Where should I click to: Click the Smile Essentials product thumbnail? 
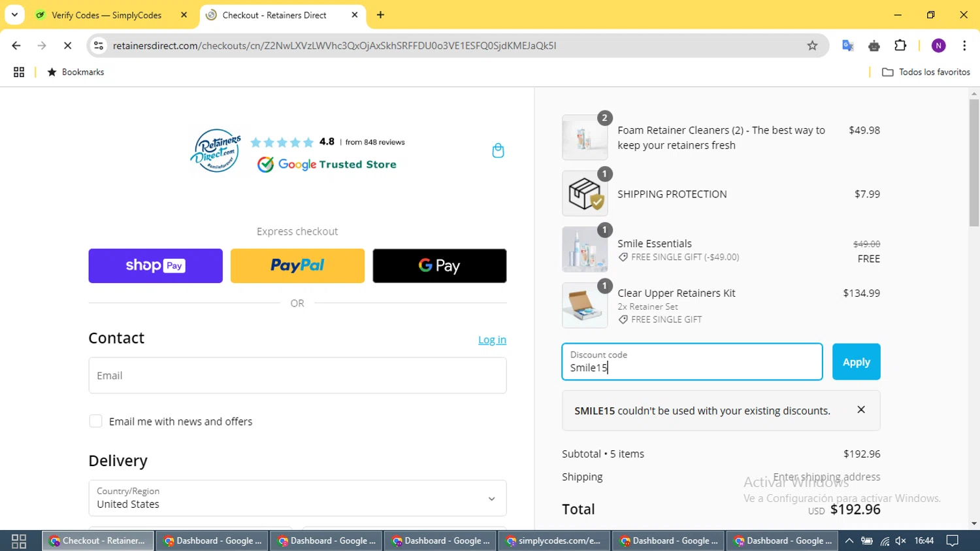[585, 249]
